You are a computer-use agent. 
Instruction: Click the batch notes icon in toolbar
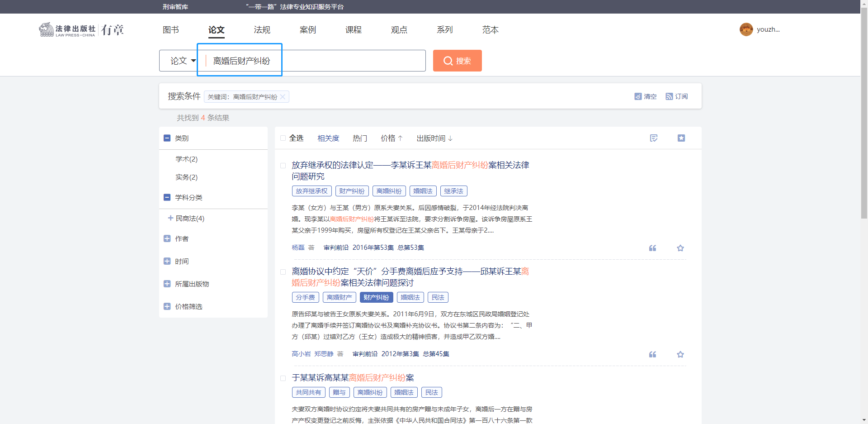tap(653, 138)
